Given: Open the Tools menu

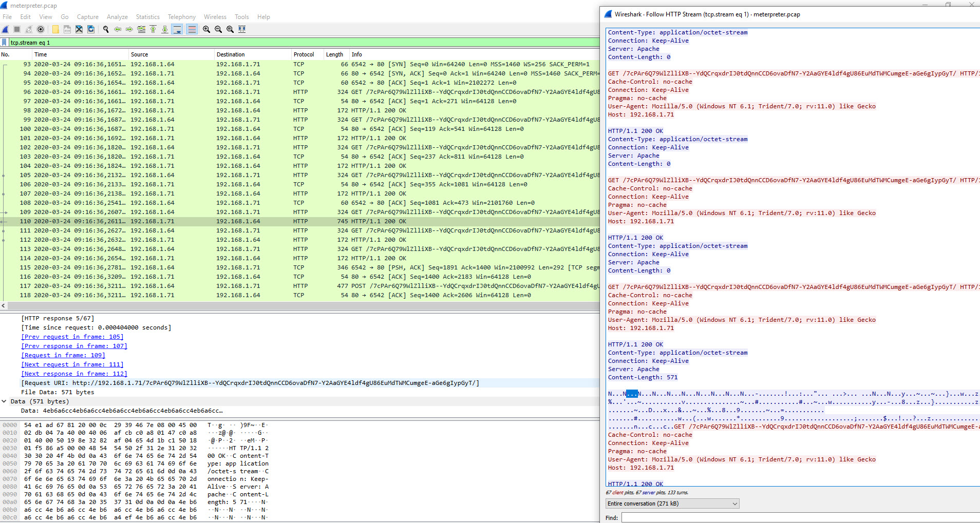Looking at the screenshot, I should tap(242, 17).
